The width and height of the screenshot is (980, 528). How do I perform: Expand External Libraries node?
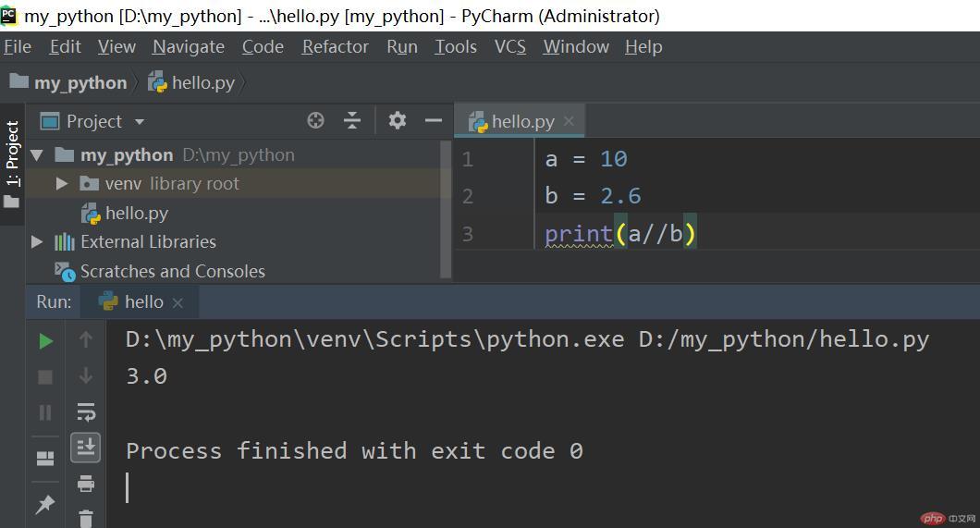(37, 242)
